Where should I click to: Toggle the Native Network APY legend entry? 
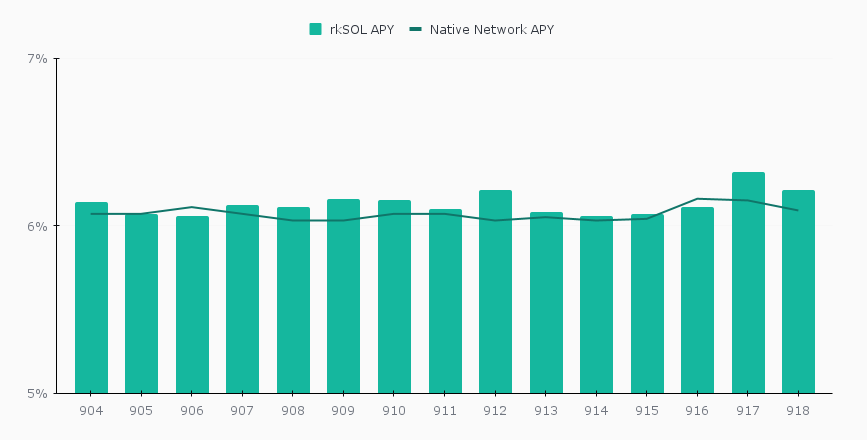(491, 30)
